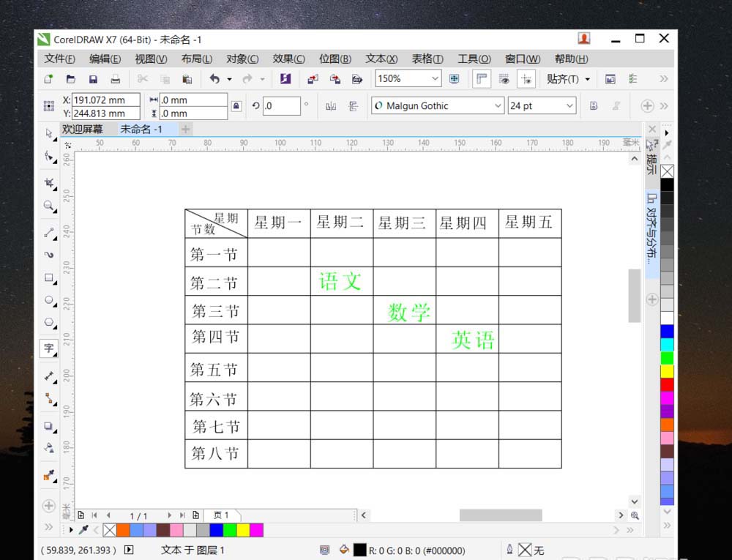Open the Malgun Gothic font list
Screen dimensions: 732x560
498,105
